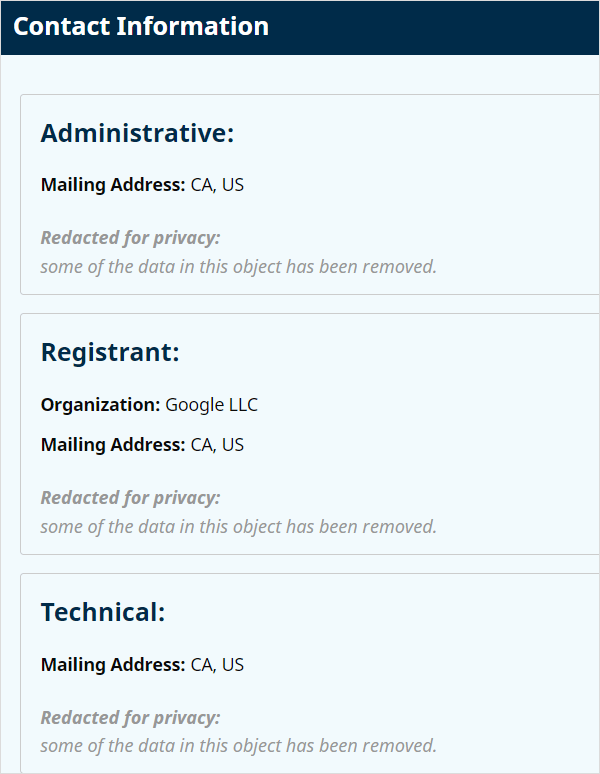The height and width of the screenshot is (774, 600).
Task: Select the CA, US value under Administrative
Action: click(217, 185)
